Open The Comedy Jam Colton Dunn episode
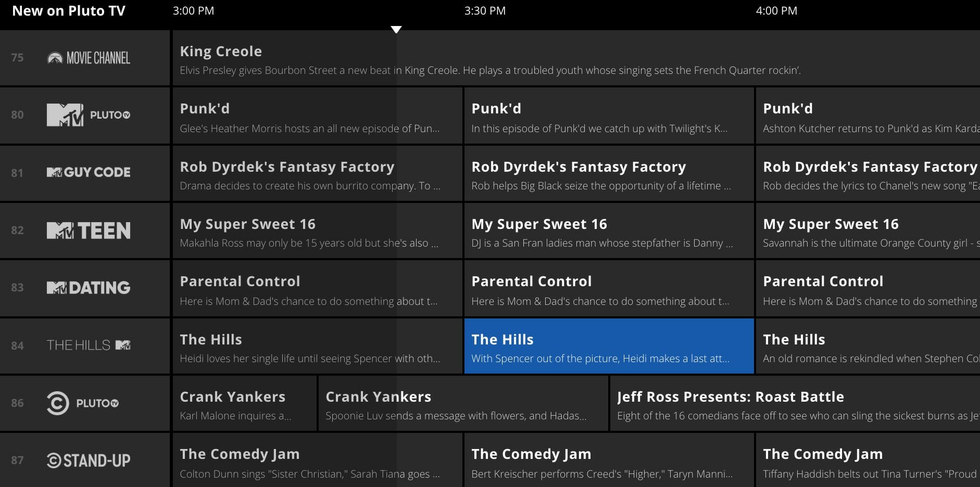This screenshot has width=980, height=487. [x=318, y=460]
